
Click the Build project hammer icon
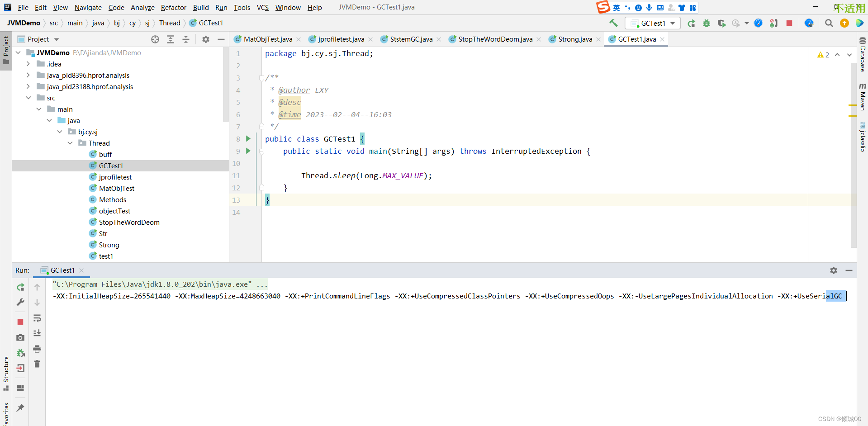613,23
